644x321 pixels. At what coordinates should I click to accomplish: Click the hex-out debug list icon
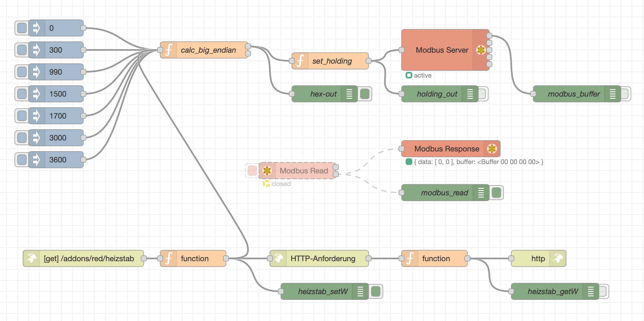tap(349, 94)
